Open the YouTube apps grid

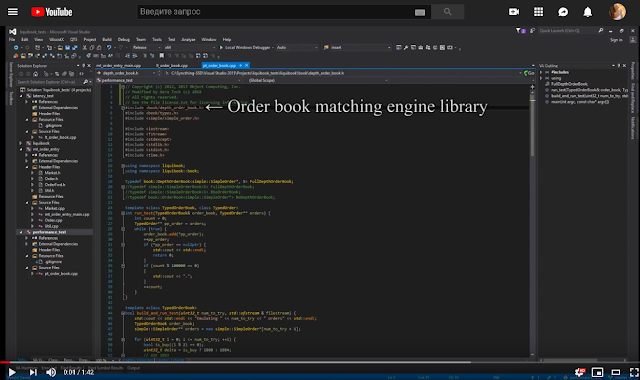tap(538, 12)
